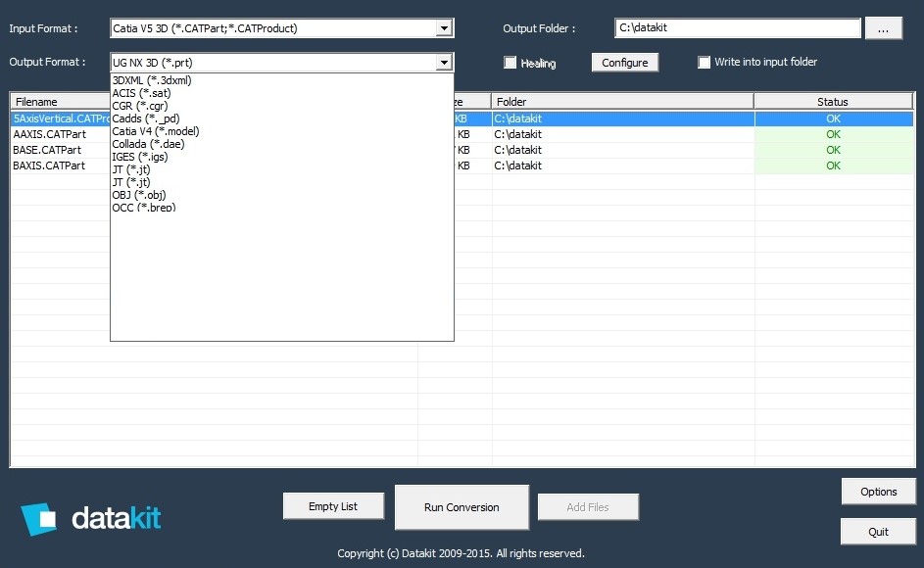Screen dimensions: 924x568
Task: Open the Input Format dropdown
Action: coord(444,27)
